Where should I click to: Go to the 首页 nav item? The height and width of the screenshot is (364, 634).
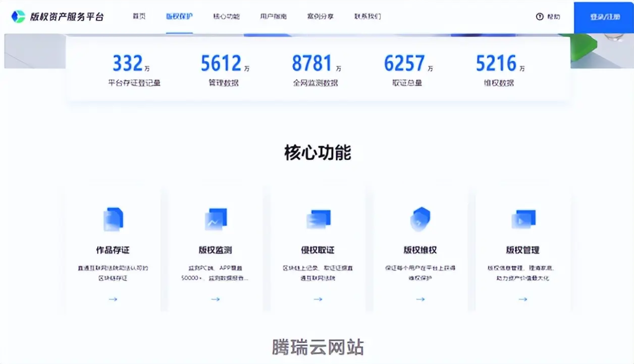139,16
